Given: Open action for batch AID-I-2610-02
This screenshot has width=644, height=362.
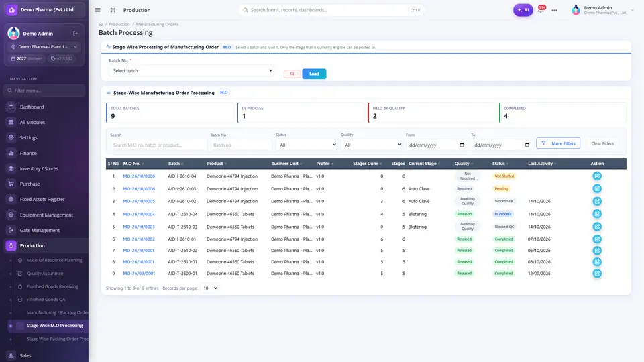Looking at the screenshot, I should click(597, 201).
